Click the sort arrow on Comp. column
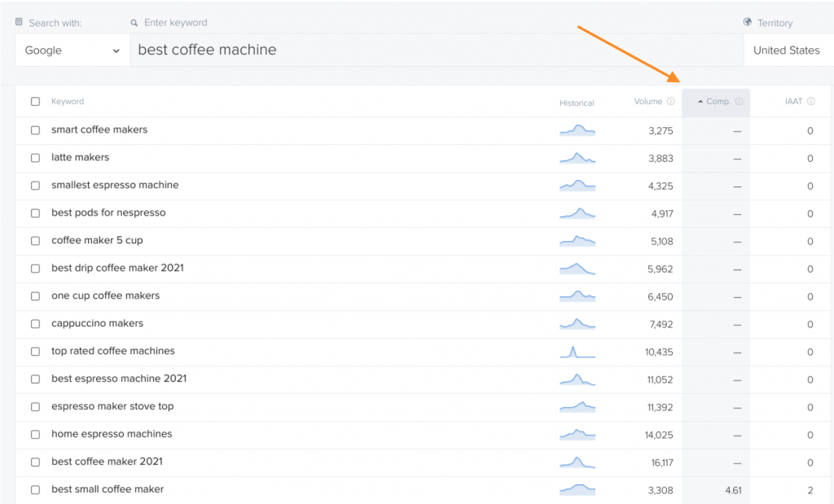 point(700,102)
